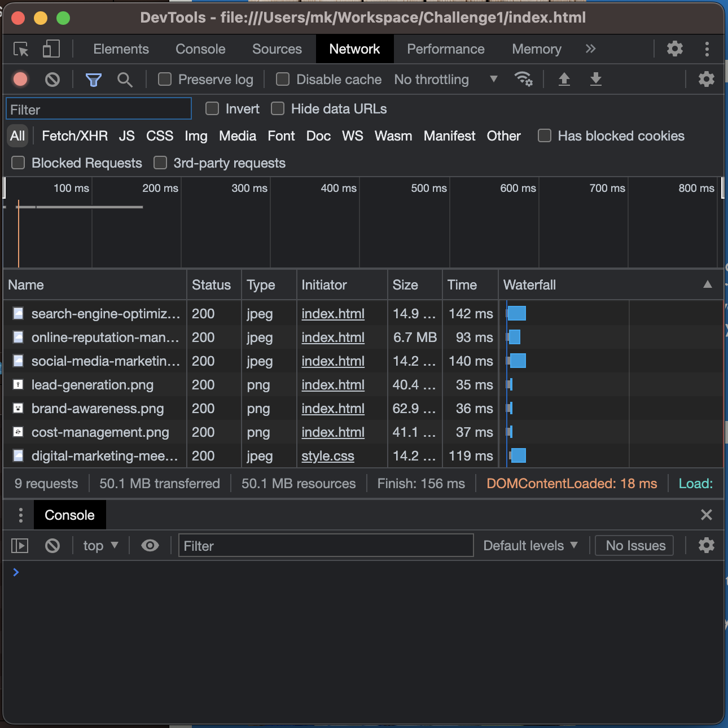Screen dimensions: 728x728
Task: Stop recording the network log
Action: click(20, 80)
